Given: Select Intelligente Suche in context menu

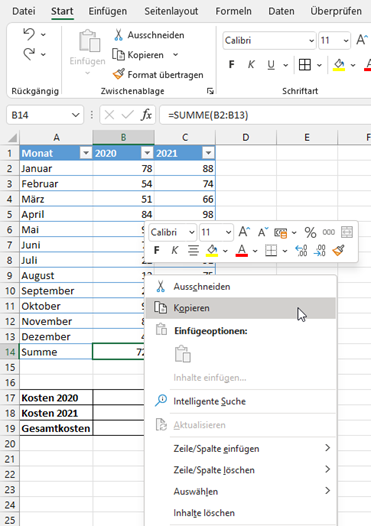Looking at the screenshot, I should pyautogui.click(x=241, y=401).
